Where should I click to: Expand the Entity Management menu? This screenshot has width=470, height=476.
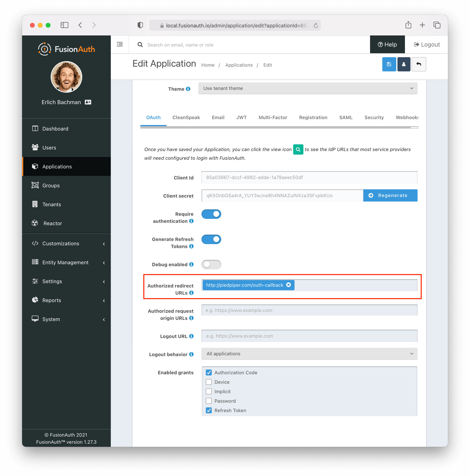coord(66,262)
